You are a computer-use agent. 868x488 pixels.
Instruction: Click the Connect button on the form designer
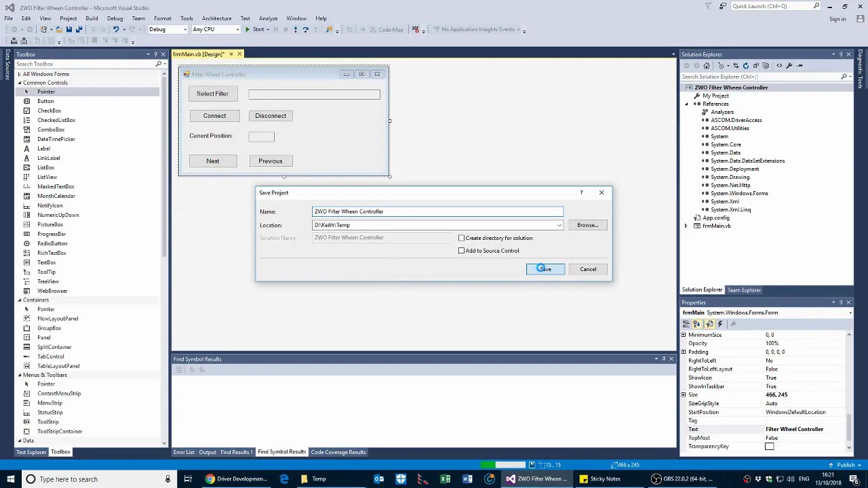(x=214, y=116)
